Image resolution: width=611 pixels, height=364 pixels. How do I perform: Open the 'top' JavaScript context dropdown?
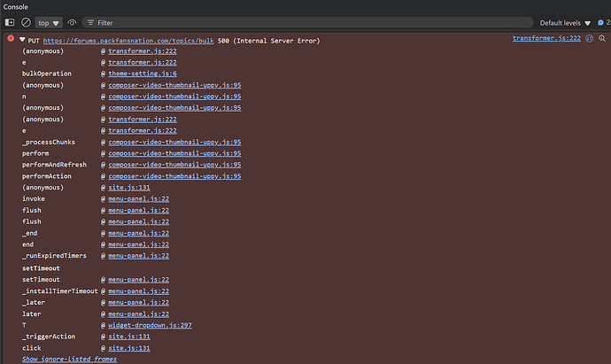click(49, 23)
